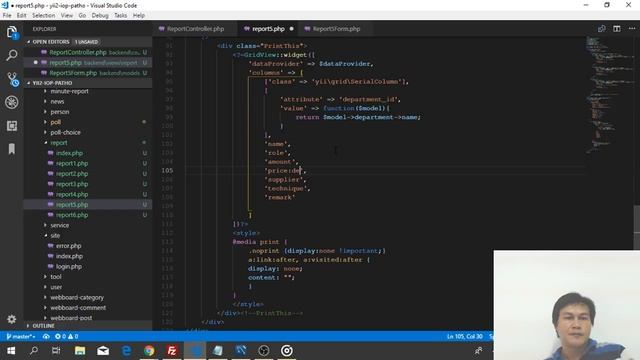Image resolution: width=640 pixels, height=360 pixels.
Task: Open File Explorer from taskbar
Action: click(x=80, y=351)
